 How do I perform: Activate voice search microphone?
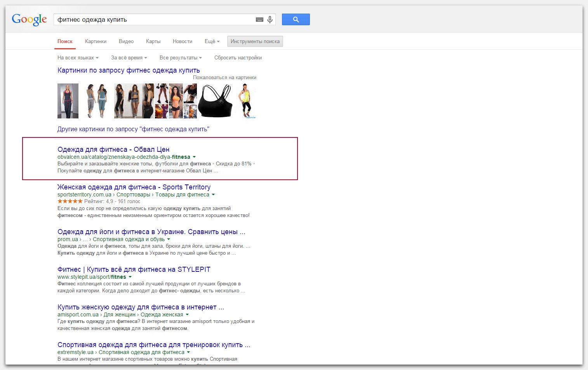[x=270, y=19]
